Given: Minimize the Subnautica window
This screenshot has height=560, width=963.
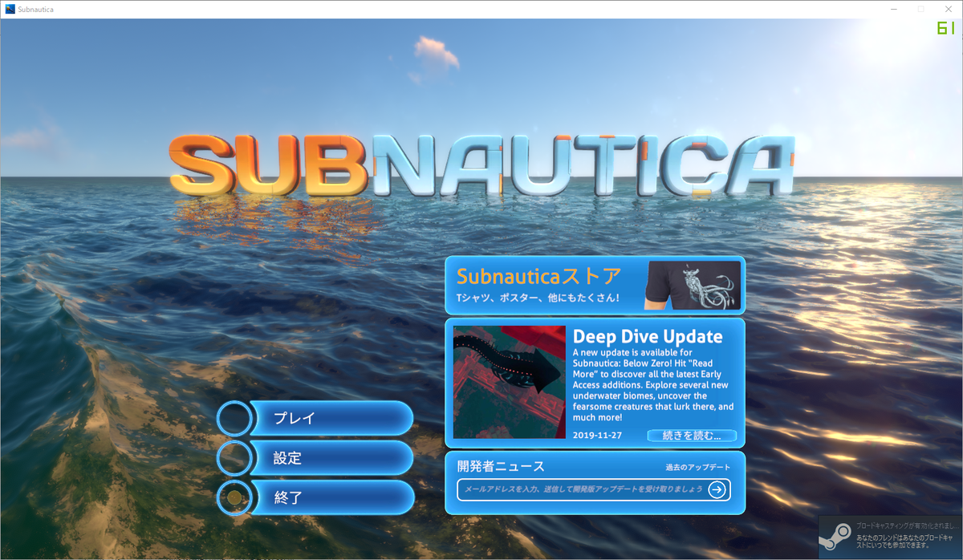Looking at the screenshot, I should point(893,9).
